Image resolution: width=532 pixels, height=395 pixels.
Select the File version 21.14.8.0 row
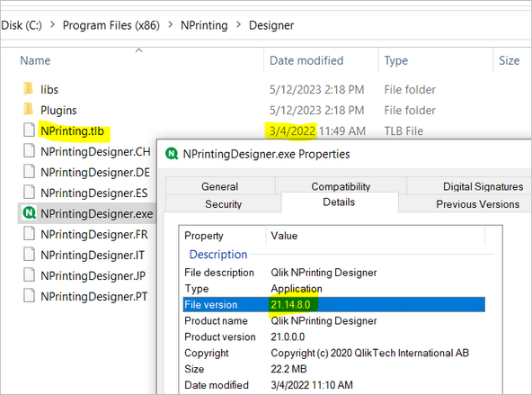334,304
